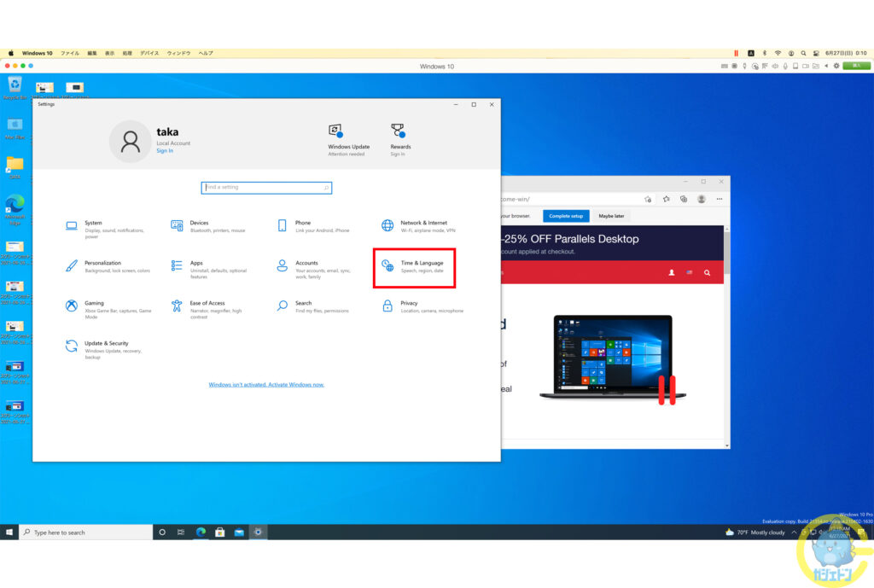
Task: Click the search magnifier on Parallels page
Action: click(x=707, y=272)
